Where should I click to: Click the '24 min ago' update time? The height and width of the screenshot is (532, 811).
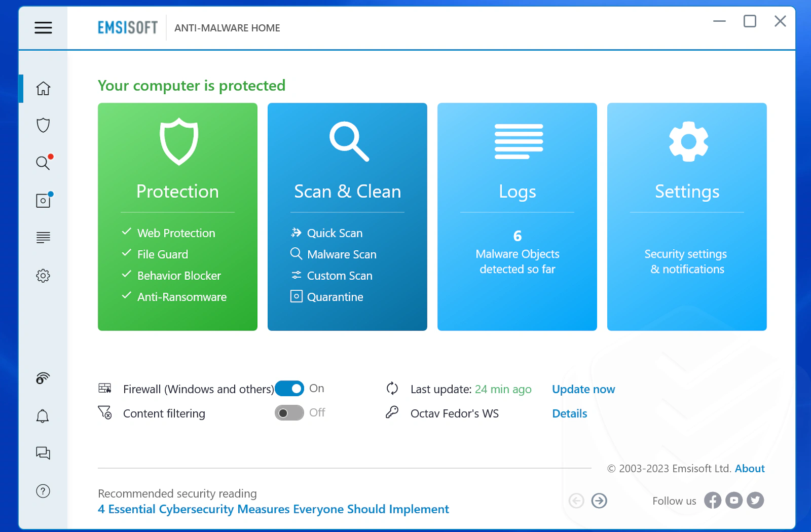pos(503,389)
